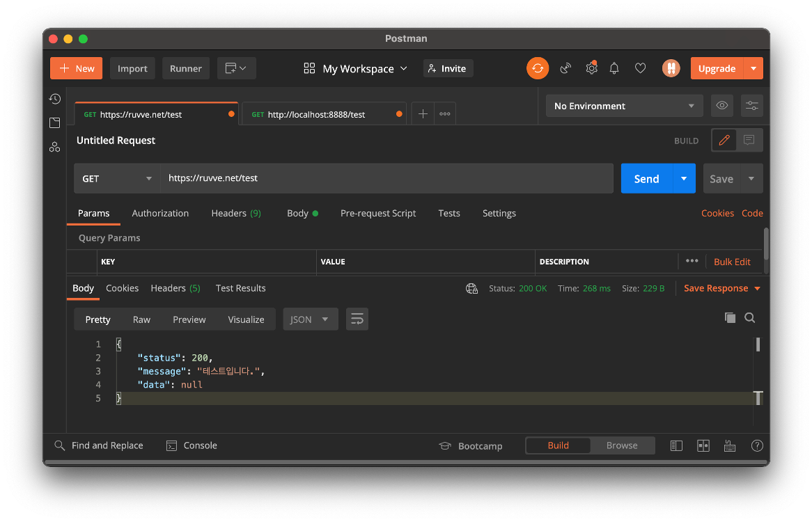Send the request
Viewport: 812px width, 522px height.
coord(647,178)
